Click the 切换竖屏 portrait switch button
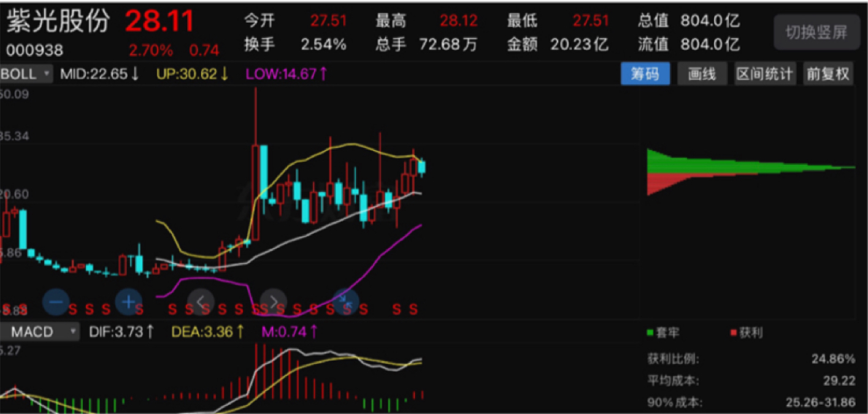This screenshot has width=868, height=414. pyautogui.click(x=816, y=33)
